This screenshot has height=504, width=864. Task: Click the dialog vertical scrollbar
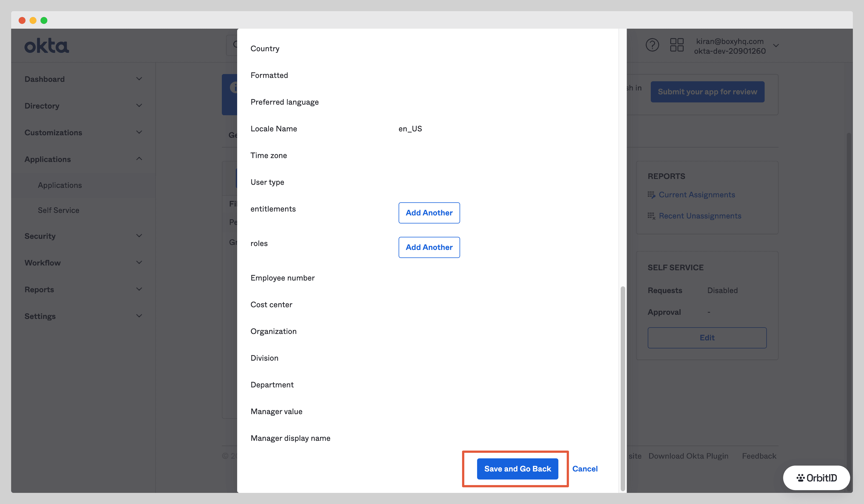(623, 389)
